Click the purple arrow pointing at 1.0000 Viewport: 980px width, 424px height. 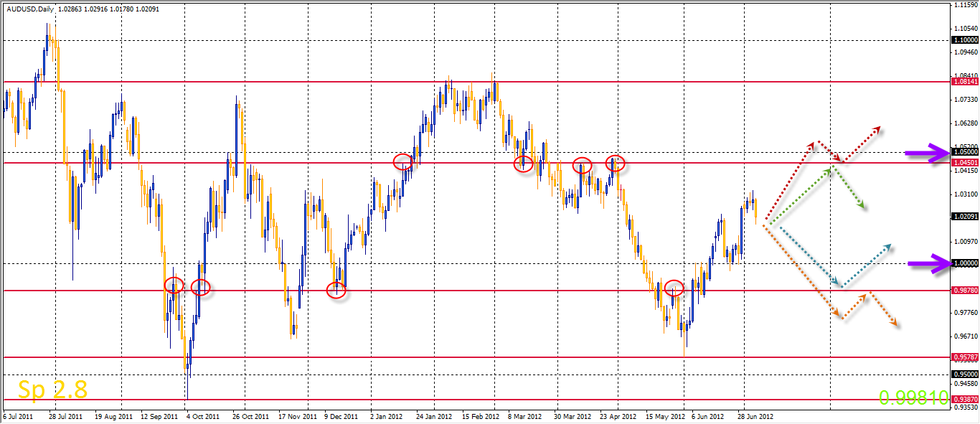(x=930, y=263)
